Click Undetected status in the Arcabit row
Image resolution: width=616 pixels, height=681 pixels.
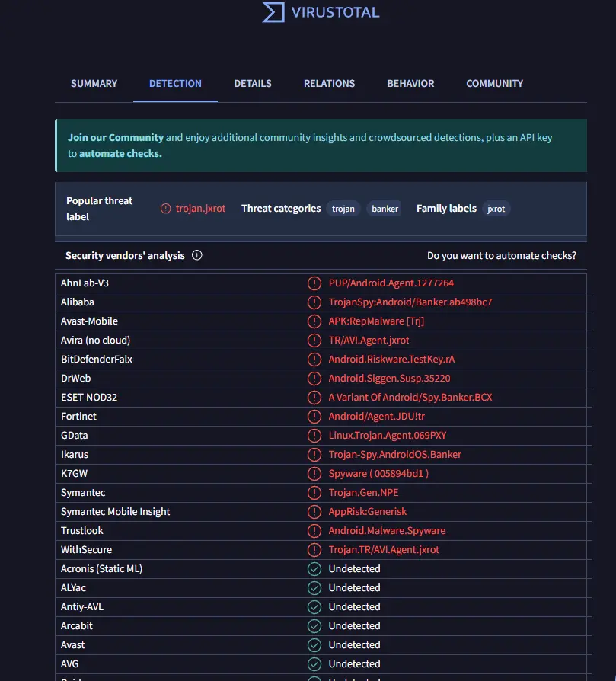click(354, 626)
